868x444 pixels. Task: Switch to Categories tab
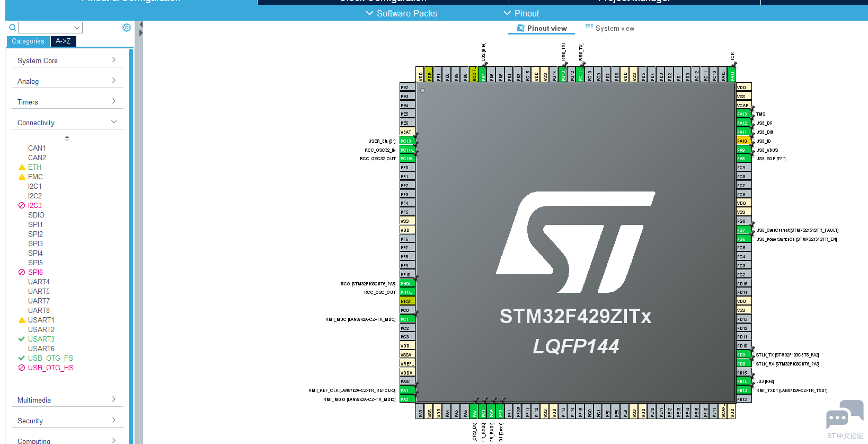[28, 41]
